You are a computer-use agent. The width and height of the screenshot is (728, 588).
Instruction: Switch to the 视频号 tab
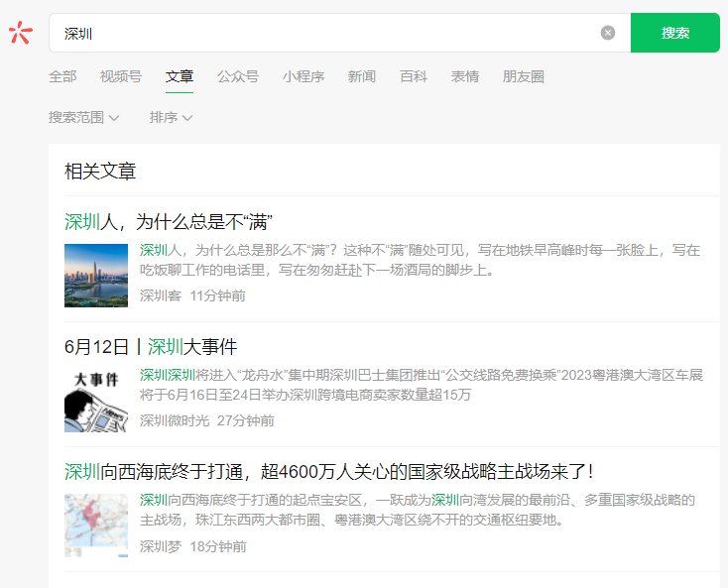pos(121,76)
